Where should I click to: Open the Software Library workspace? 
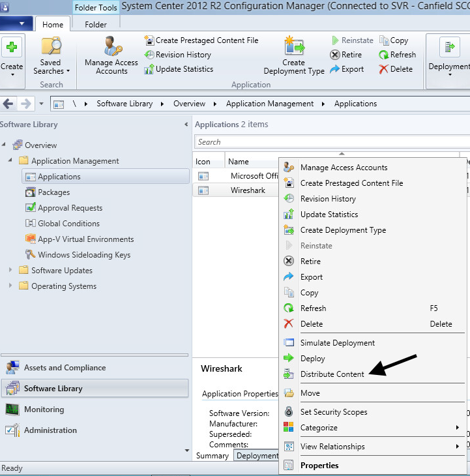coord(95,389)
